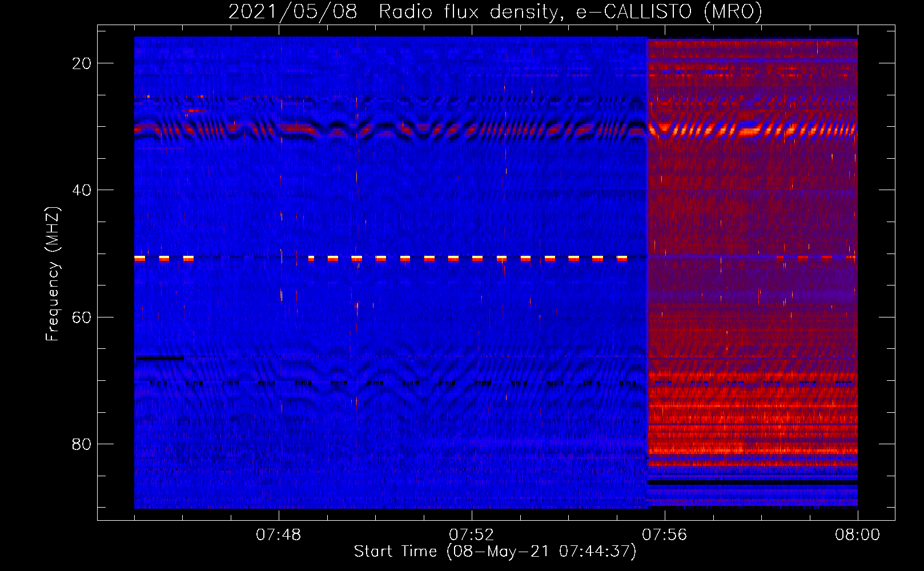This screenshot has width=924, height=571.
Task: Click the 07:56 time tick label
Action: click(x=664, y=535)
